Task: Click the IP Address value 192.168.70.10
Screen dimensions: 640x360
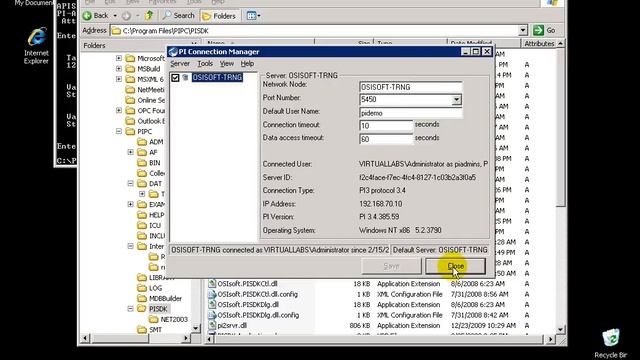Action: tap(380, 204)
